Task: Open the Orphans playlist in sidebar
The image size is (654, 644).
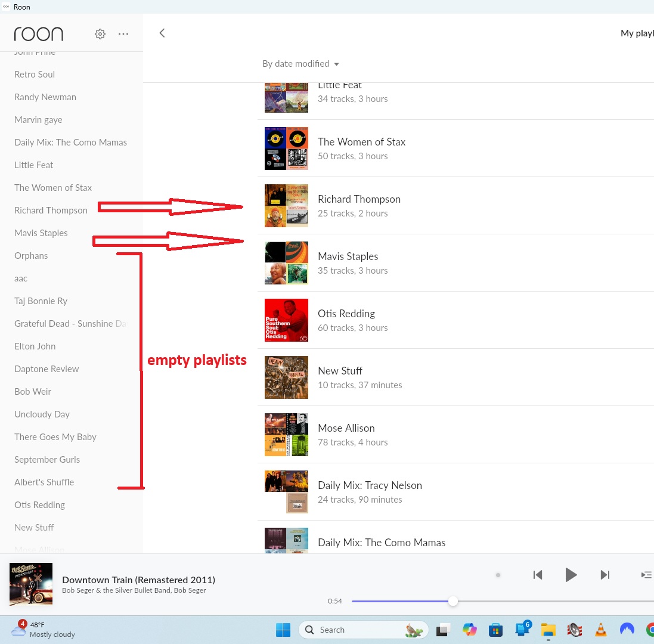Action: coord(31,256)
